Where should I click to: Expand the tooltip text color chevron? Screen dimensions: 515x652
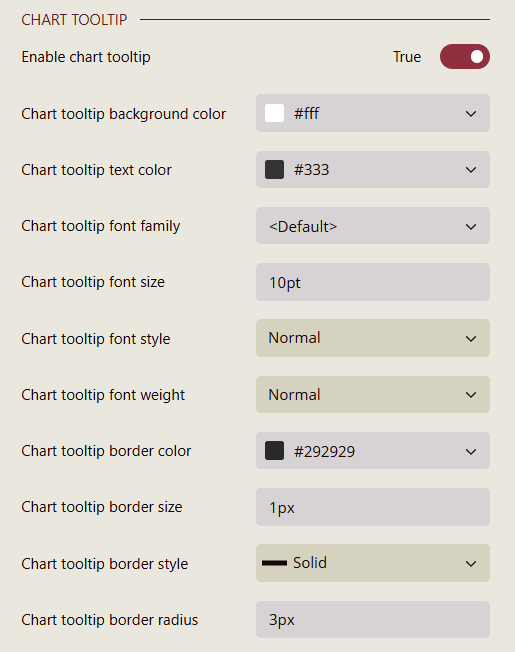click(x=471, y=170)
